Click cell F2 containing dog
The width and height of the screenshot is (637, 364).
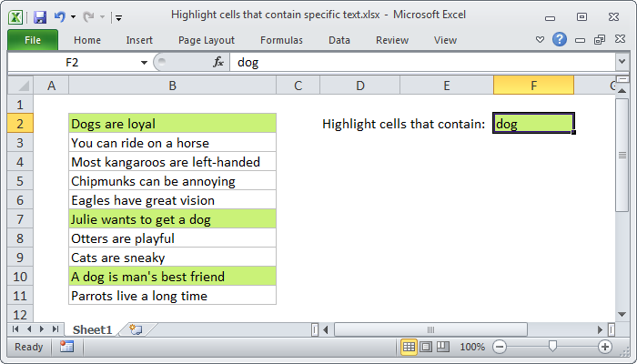(x=533, y=123)
